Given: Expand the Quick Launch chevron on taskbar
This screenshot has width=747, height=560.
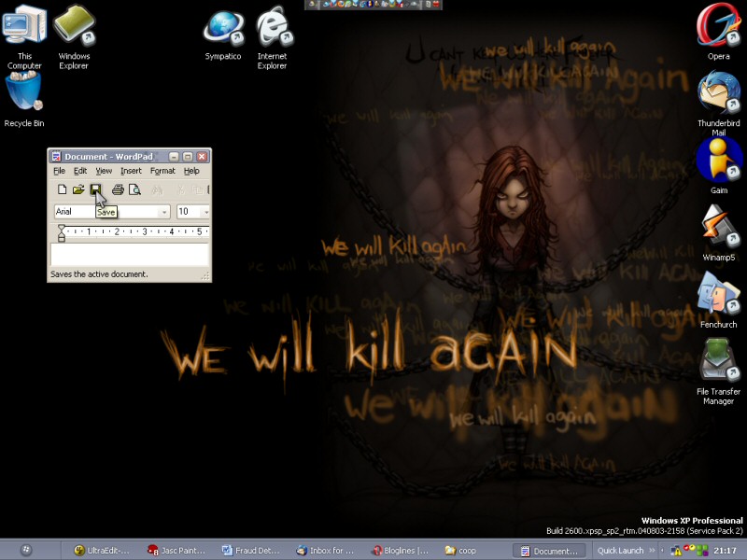Looking at the screenshot, I should pyautogui.click(x=653, y=551).
